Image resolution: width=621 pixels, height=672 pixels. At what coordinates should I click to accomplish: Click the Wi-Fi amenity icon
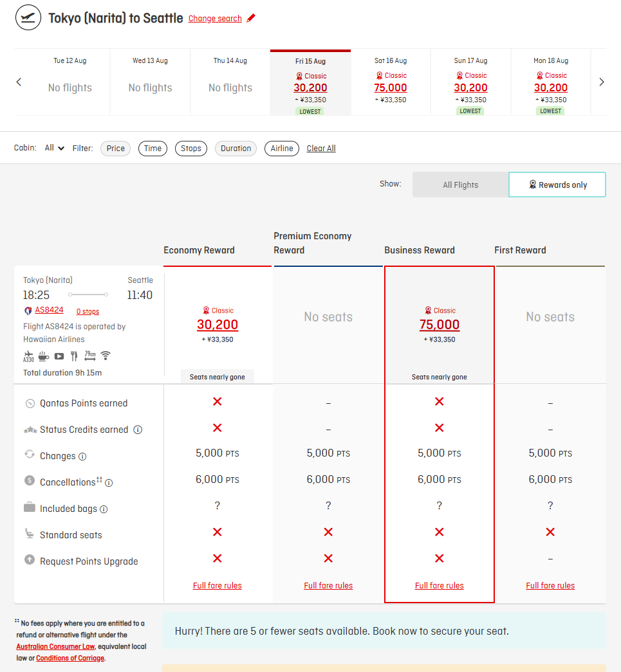106,355
